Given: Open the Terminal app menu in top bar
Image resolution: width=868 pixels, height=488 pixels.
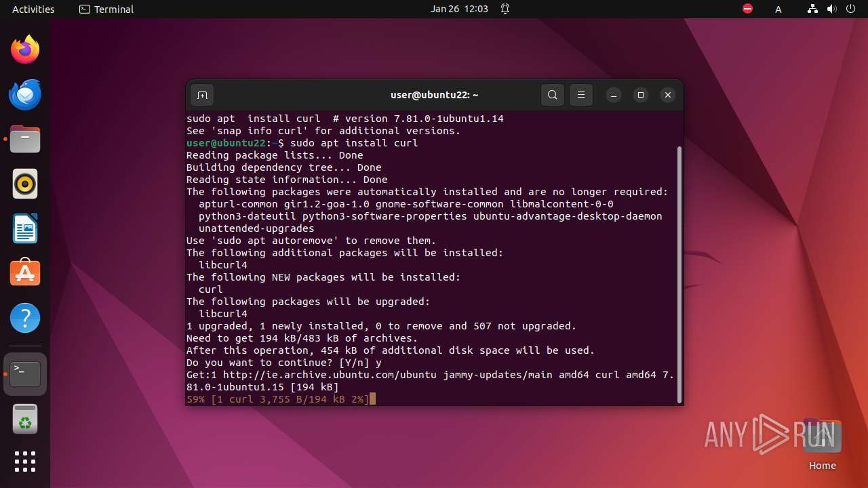Looking at the screenshot, I should (106, 9).
